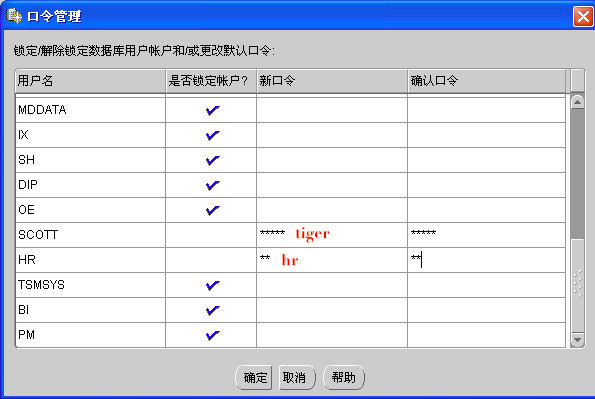The width and height of the screenshot is (595, 399).
Task: Unlock the DIP account checkmark
Action: 212,185
